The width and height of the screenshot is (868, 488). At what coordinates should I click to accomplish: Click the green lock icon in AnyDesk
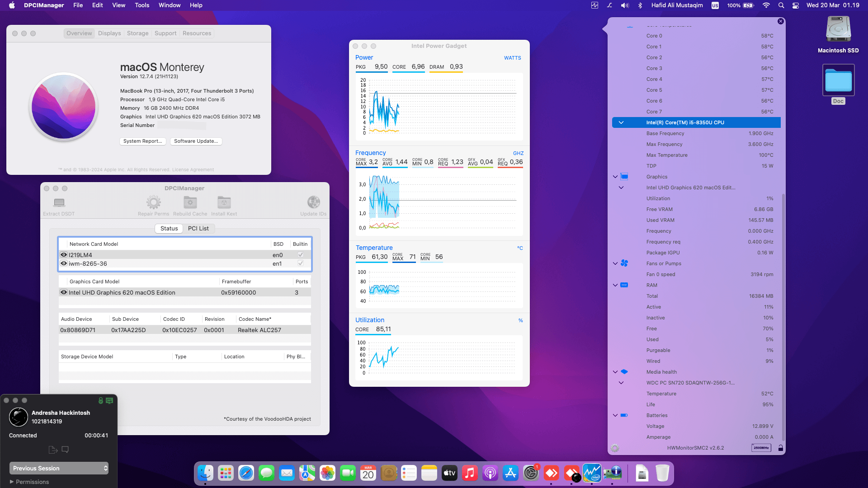pyautogui.click(x=101, y=400)
